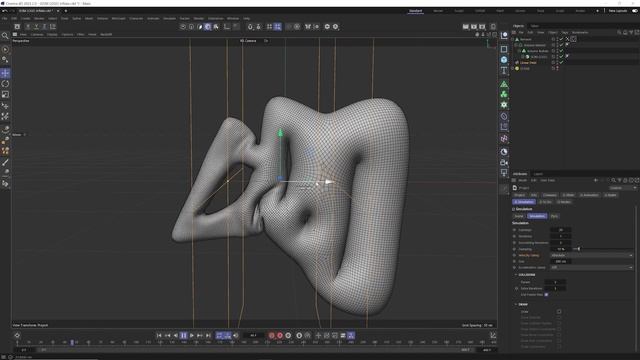Click the red Record Active Objects button
Image resolution: width=640 pixels, height=360 pixels.
click(x=272, y=336)
